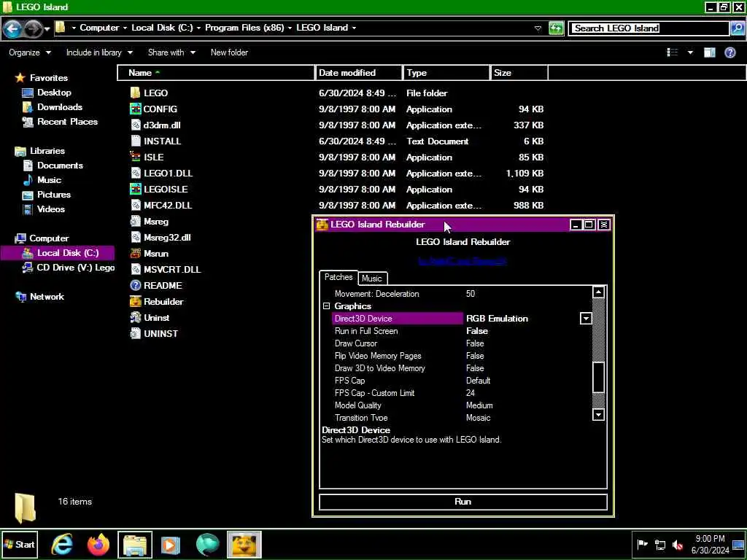Open the Share with dropdown

171,52
